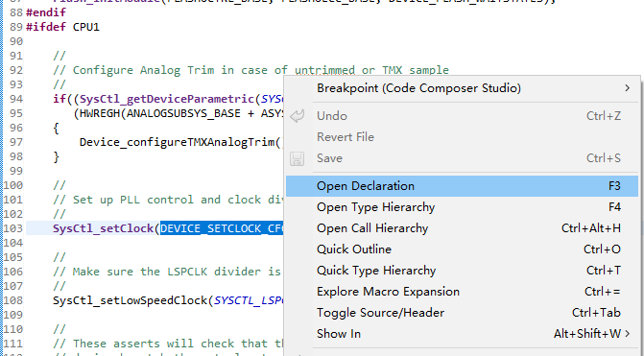Open Quick Outline from the menu
644x356 pixels.
(462, 249)
